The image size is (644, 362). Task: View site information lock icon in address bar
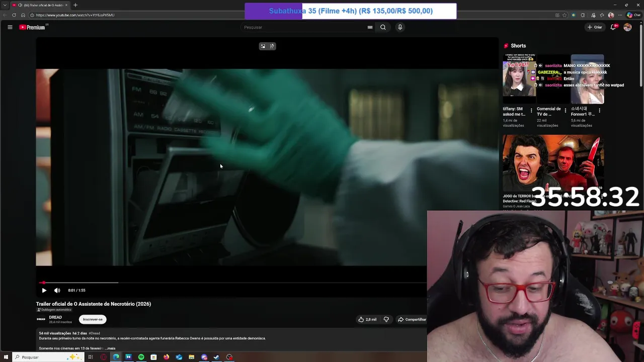tap(31, 15)
